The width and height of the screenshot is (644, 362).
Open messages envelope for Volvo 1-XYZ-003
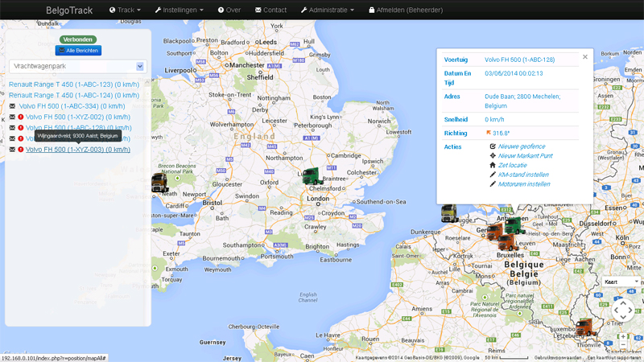tap(12, 150)
